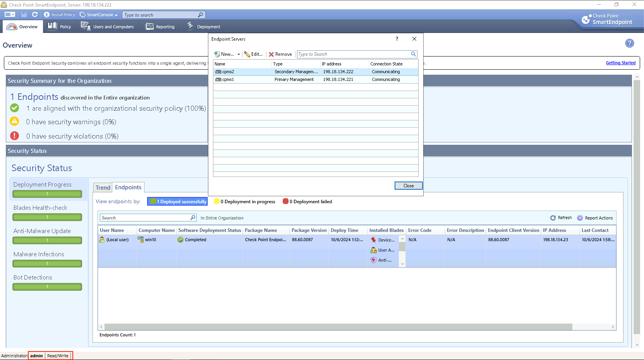The width and height of the screenshot is (644, 360).
Task: Open the main application menu dropdown
Action: tap(10, 15)
